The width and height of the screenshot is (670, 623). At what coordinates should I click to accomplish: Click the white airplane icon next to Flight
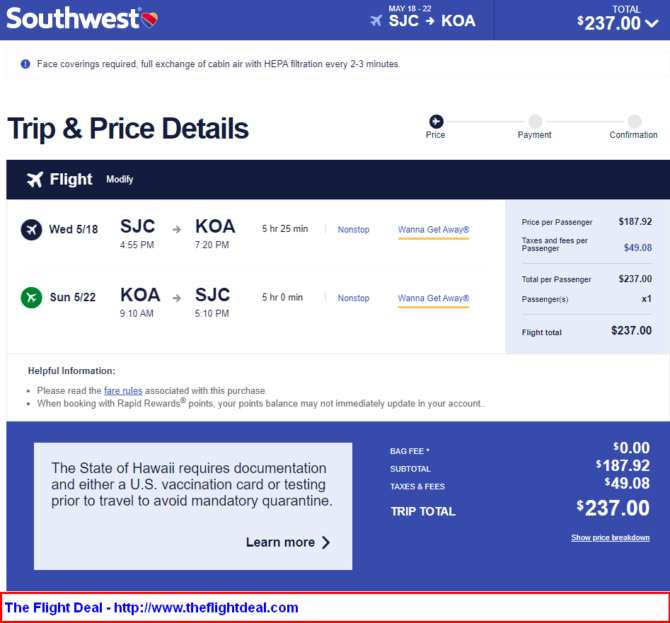(35, 179)
